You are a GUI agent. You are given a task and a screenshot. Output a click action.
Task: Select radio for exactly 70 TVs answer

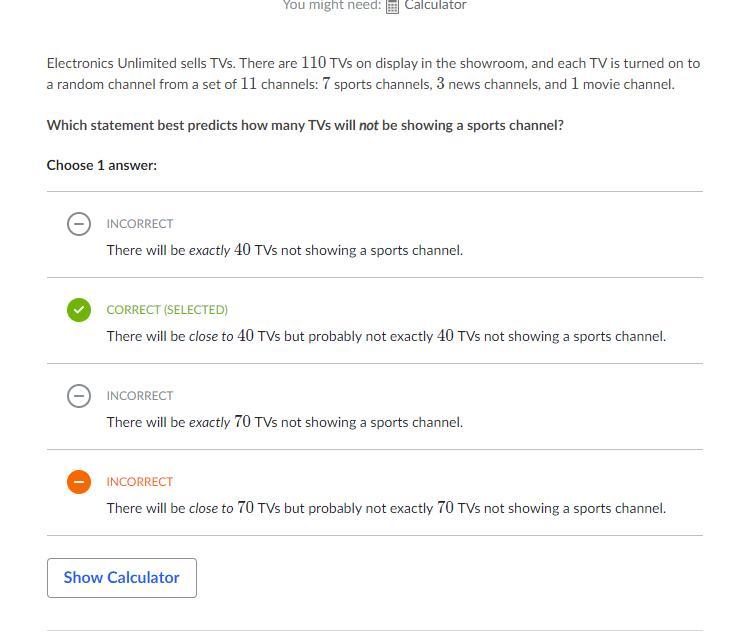click(79, 396)
